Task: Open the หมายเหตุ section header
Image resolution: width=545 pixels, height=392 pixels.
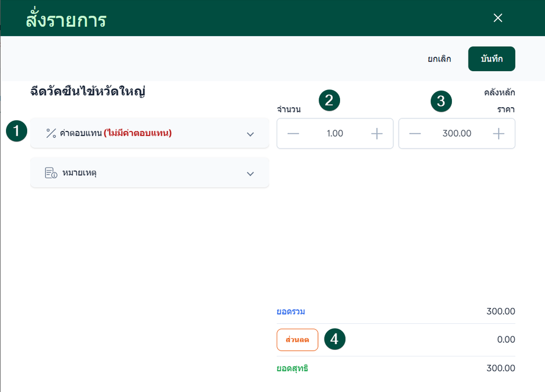Action: click(136, 173)
